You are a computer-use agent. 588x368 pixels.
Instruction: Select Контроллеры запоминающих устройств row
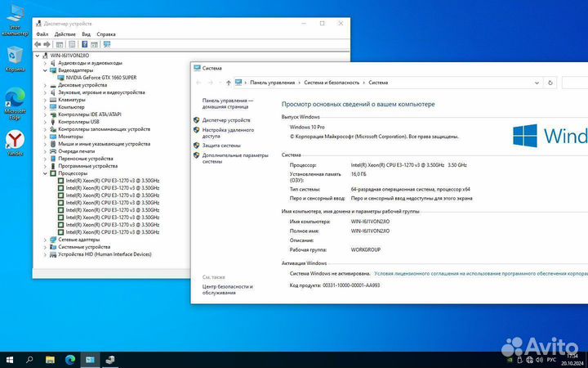tap(104, 129)
